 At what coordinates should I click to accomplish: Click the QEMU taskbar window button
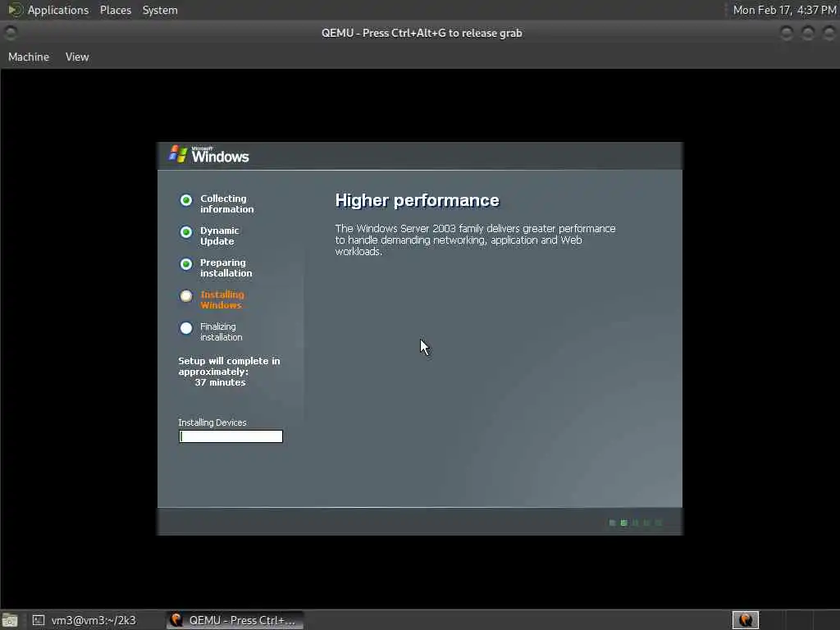235,620
